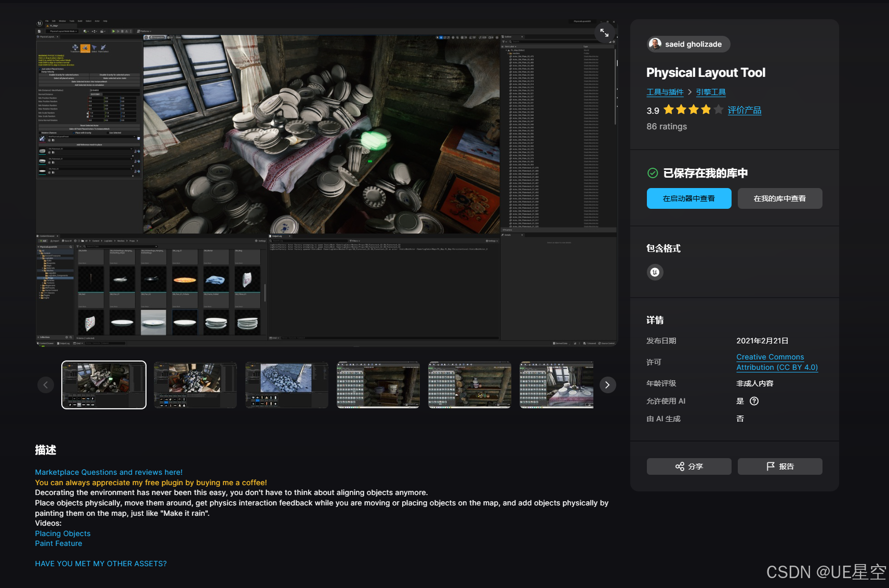Click the 详情 section heading
Image resolution: width=889 pixels, height=588 pixels.
[x=655, y=320]
